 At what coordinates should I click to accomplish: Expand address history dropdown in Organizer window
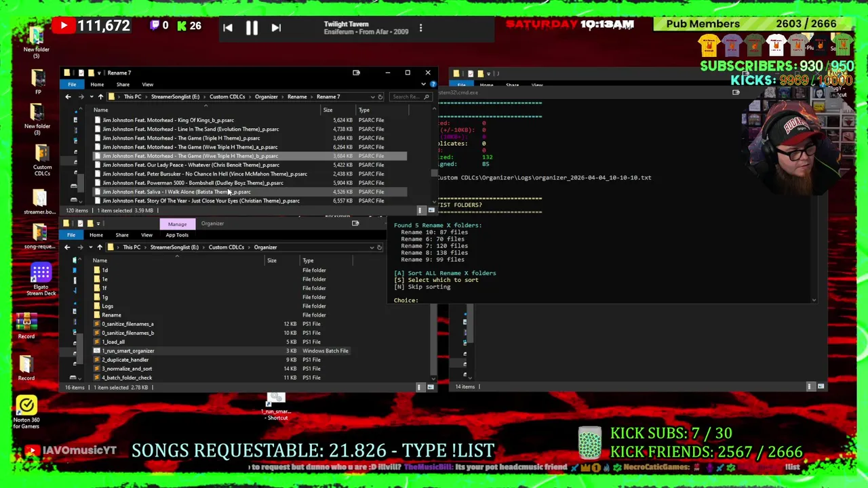click(371, 247)
